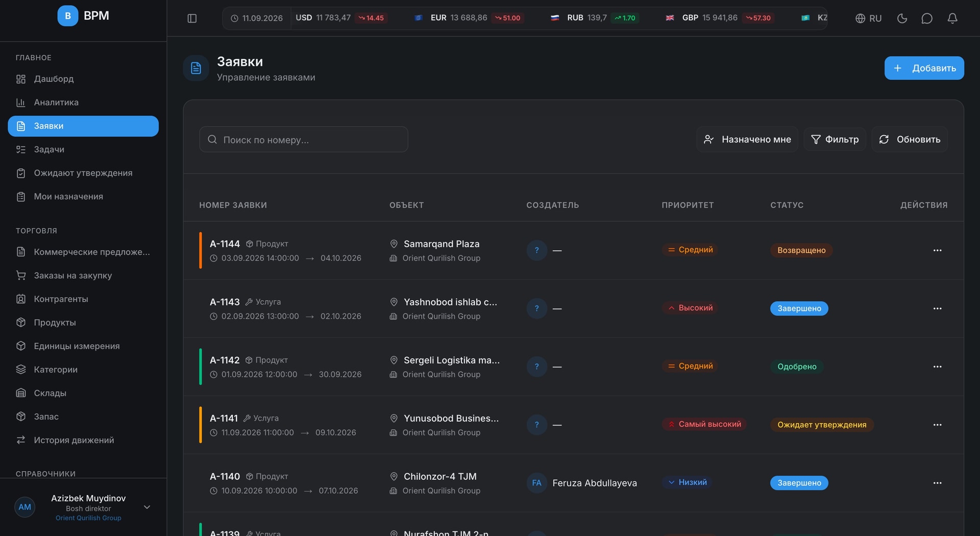This screenshot has height=536, width=980.
Task: Open actions menu for request A-1143
Action: tap(937, 308)
